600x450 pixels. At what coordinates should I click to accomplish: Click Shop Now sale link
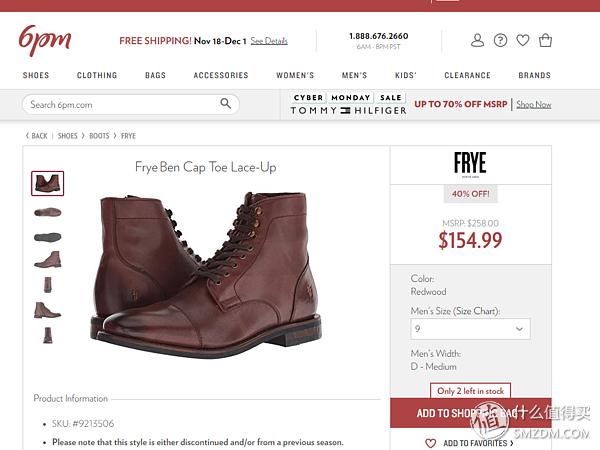tap(534, 104)
